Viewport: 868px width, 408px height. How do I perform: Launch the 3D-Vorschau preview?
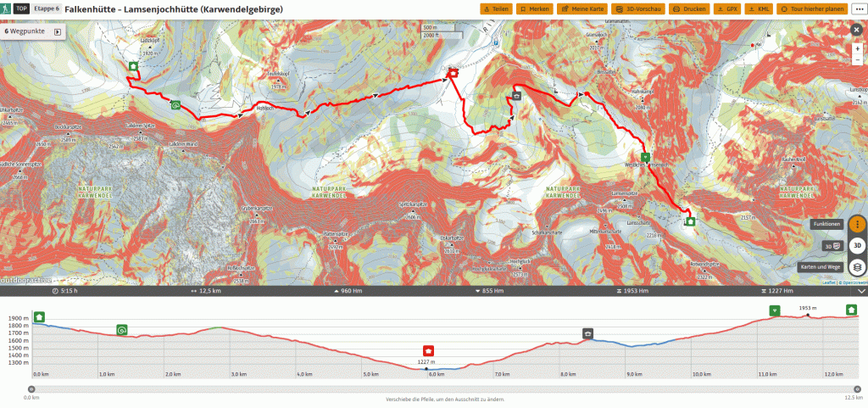639,8
